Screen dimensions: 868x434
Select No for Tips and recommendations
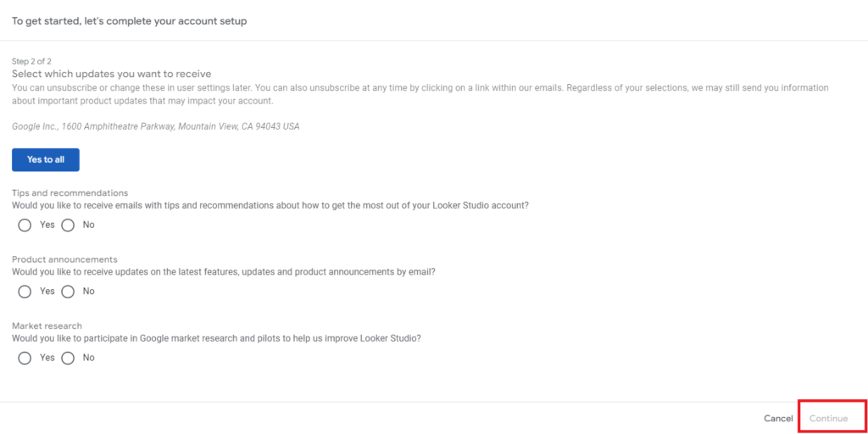click(x=68, y=225)
